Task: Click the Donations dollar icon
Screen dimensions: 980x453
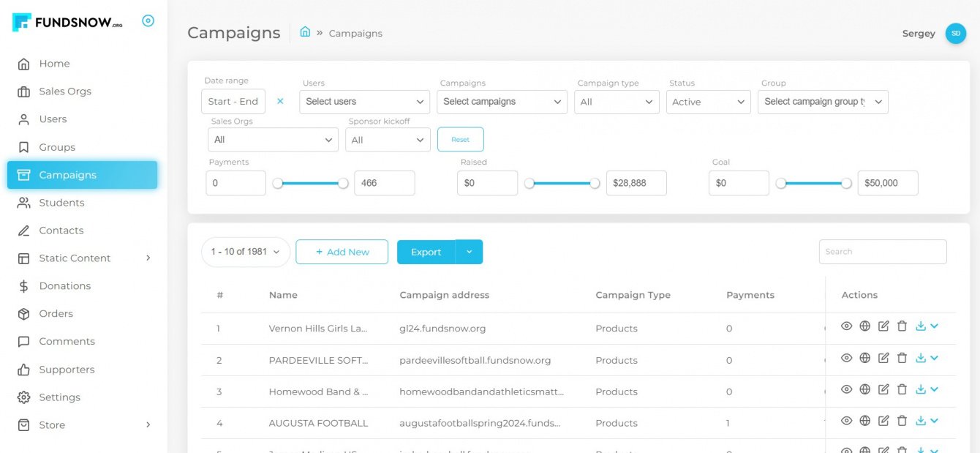Action: click(x=24, y=286)
